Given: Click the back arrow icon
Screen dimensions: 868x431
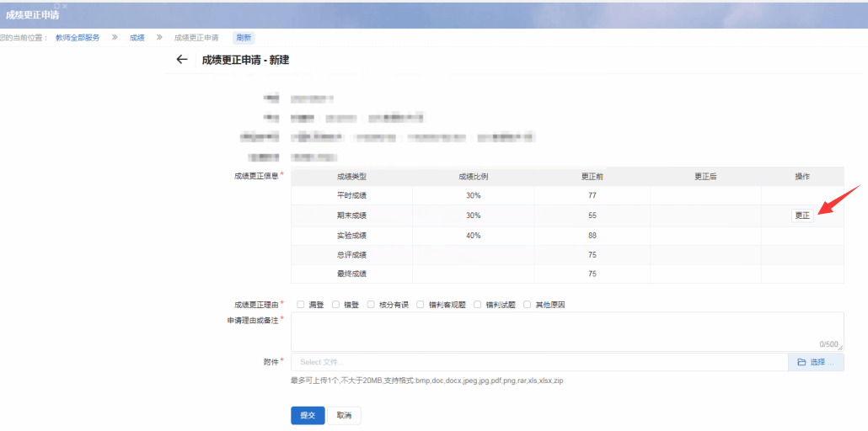Looking at the screenshot, I should [181, 60].
